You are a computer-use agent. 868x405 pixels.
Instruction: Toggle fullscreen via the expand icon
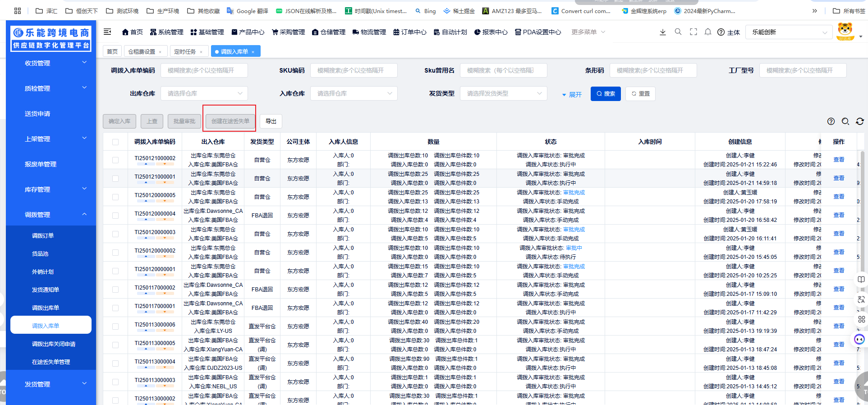pos(693,32)
